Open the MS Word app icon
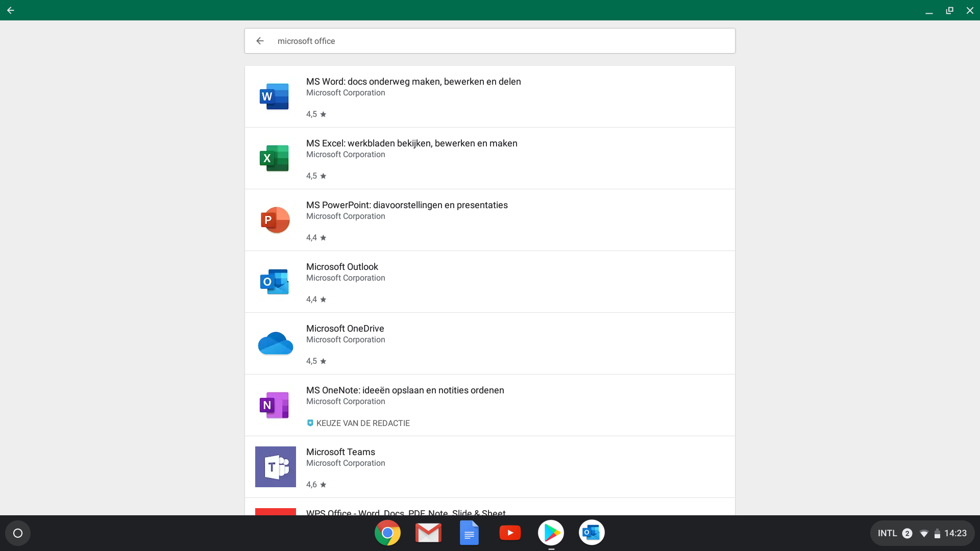 [x=275, y=96]
